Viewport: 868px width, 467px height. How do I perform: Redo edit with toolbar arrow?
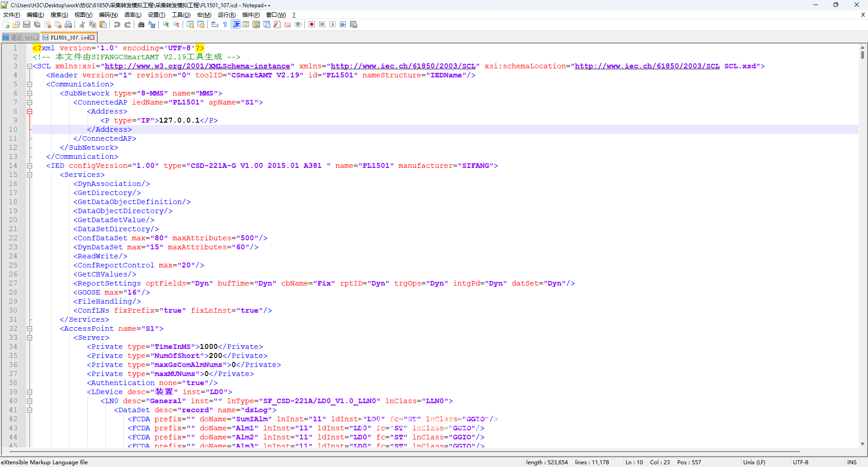coord(127,24)
